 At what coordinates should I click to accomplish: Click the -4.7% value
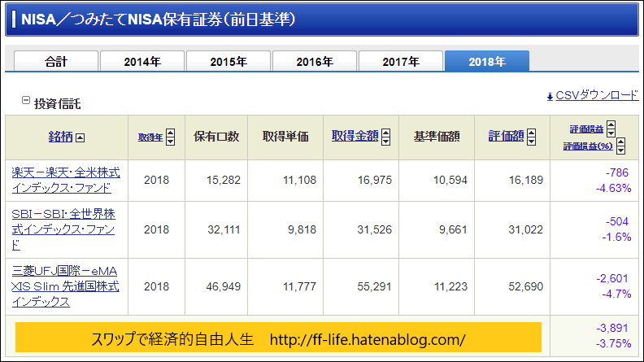(616, 294)
